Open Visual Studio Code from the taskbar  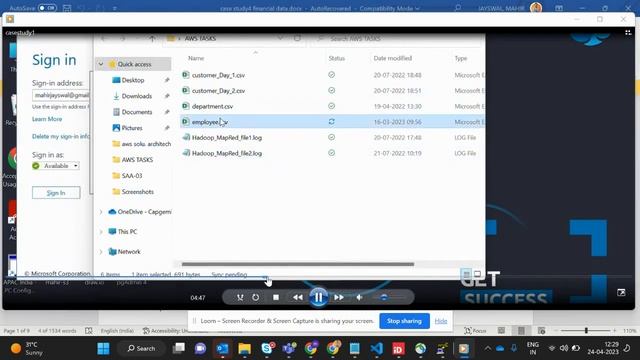tap(377, 349)
